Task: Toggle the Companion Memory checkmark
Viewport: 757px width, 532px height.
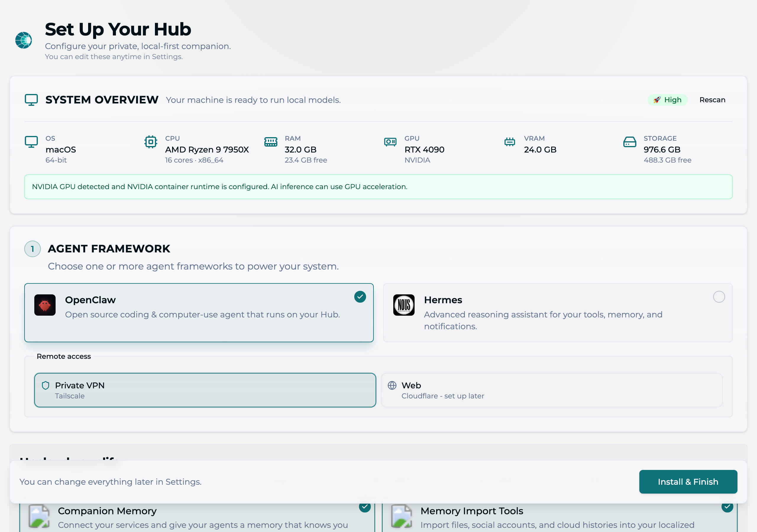Action: (x=365, y=507)
